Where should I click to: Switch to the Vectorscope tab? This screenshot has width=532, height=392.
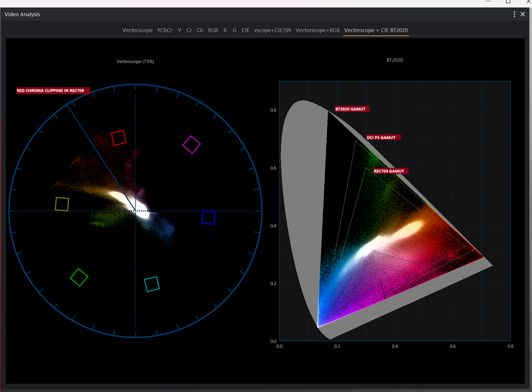point(137,30)
